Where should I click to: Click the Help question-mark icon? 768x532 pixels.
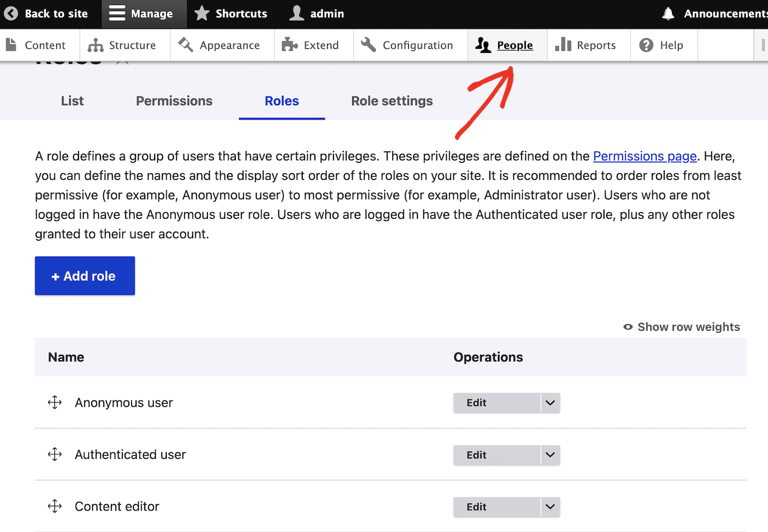648,45
